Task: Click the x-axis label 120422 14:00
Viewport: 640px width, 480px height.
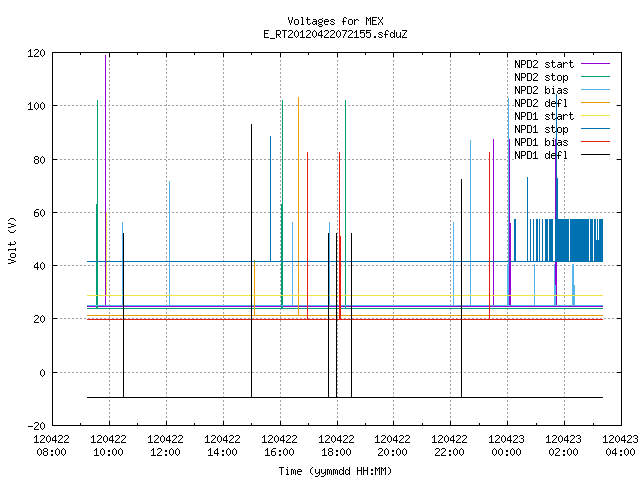Action: pos(222,446)
